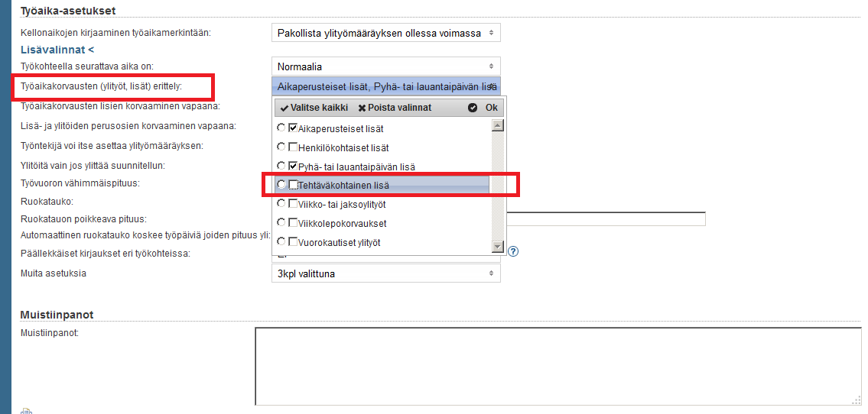Uncheck Pyhä- tai lauantaipäivän lisä checkbox
Viewport: 868px width, 414px height.
293,166
